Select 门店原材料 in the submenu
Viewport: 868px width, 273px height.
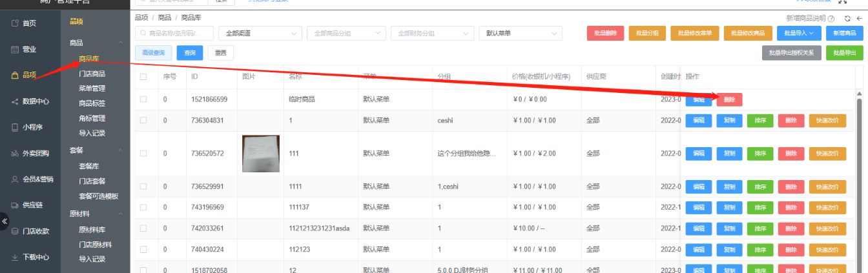pyautogui.click(x=96, y=244)
